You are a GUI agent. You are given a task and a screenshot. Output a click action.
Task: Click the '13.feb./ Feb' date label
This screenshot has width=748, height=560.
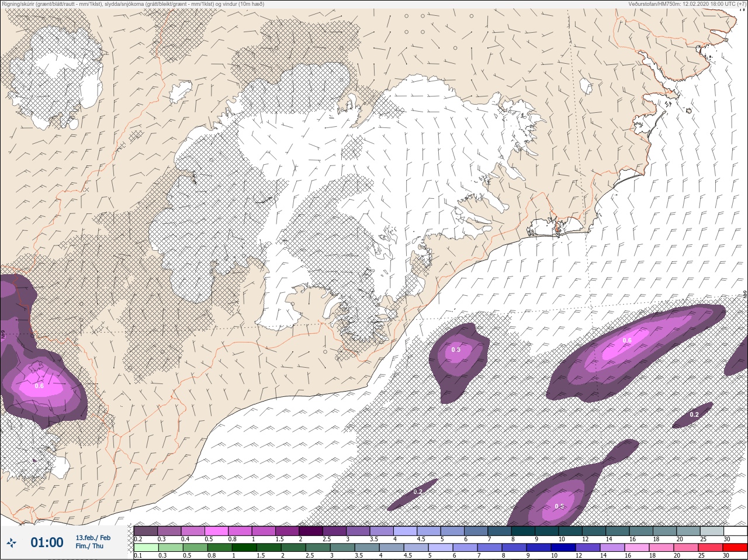click(x=93, y=538)
